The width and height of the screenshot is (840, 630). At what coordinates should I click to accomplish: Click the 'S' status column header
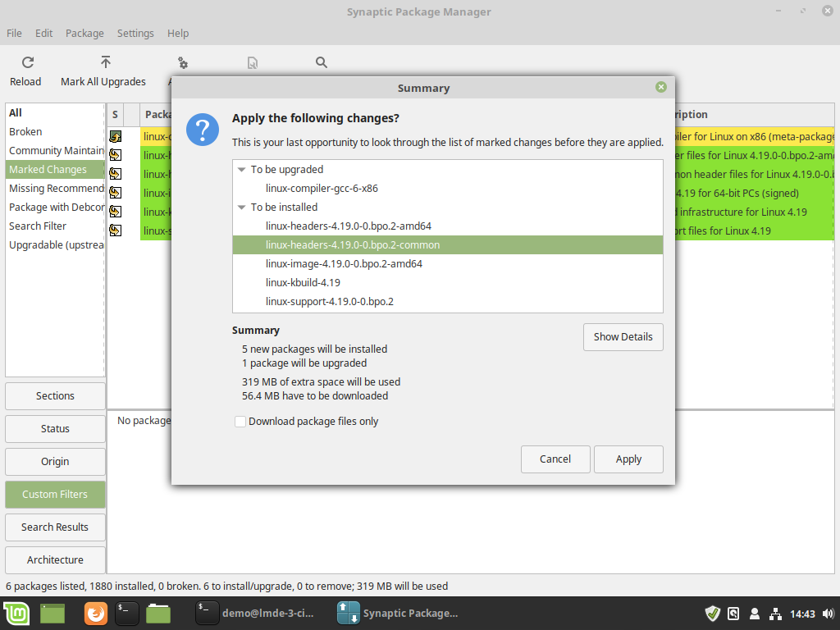115,115
